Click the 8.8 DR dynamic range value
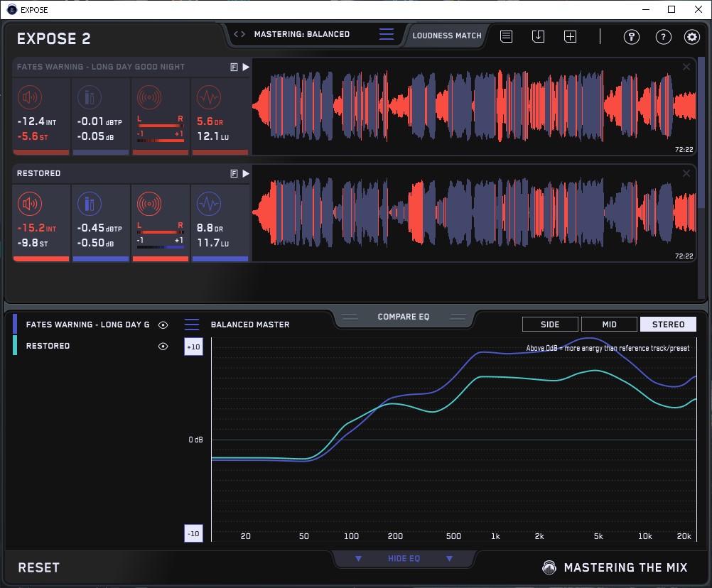Viewport: 712px width, 588px height. tap(210, 228)
